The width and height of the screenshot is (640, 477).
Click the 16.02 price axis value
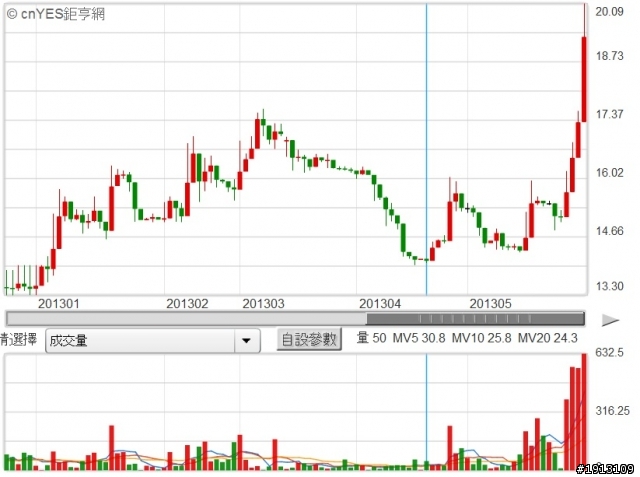coord(609,173)
